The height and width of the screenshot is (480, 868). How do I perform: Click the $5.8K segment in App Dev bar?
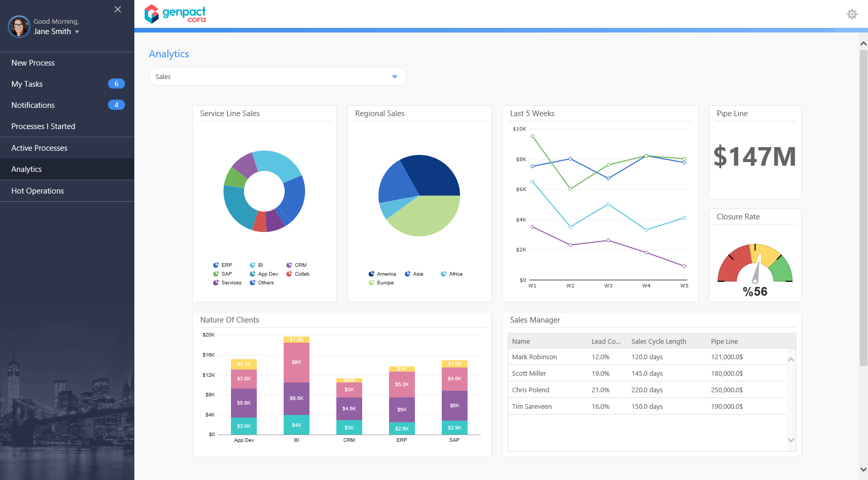click(x=244, y=403)
